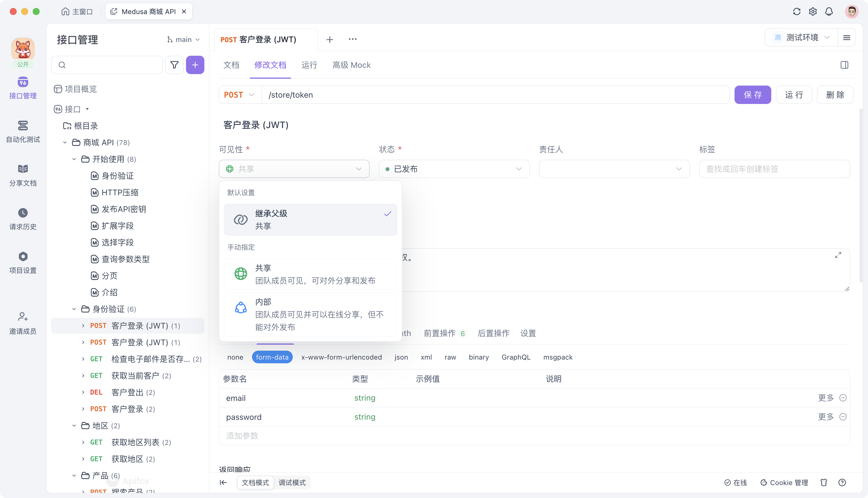The width and height of the screenshot is (868, 498).
Task: Open the 请求历史 panel in sidebar
Action: coord(23,219)
